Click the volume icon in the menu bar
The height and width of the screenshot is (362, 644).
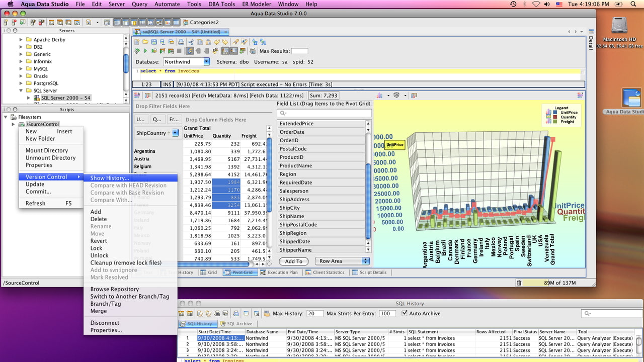[547, 4]
